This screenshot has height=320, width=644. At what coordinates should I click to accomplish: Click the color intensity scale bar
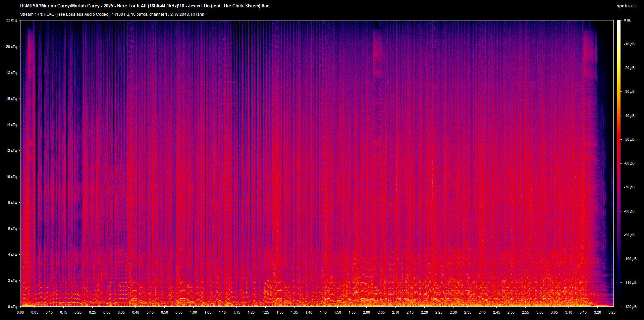(x=619, y=164)
